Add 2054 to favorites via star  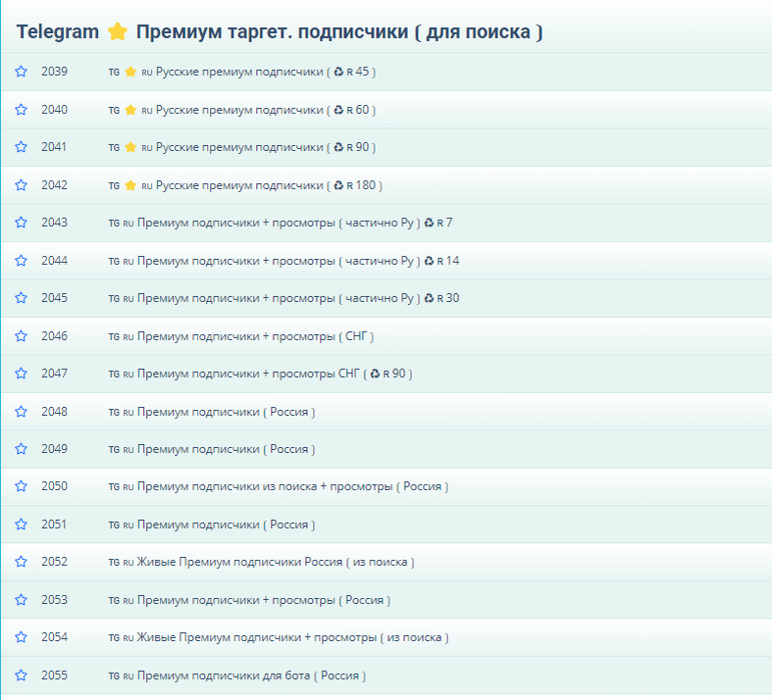coord(22,637)
